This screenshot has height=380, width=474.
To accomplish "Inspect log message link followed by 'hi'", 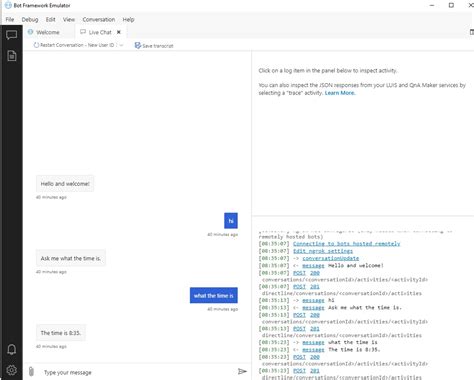I will tap(313, 300).
